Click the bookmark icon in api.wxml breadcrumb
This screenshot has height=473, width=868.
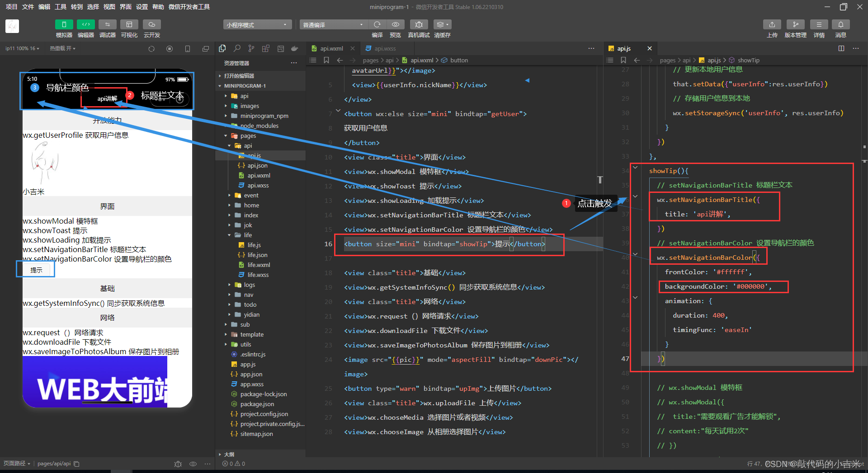pyautogui.click(x=326, y=60)
